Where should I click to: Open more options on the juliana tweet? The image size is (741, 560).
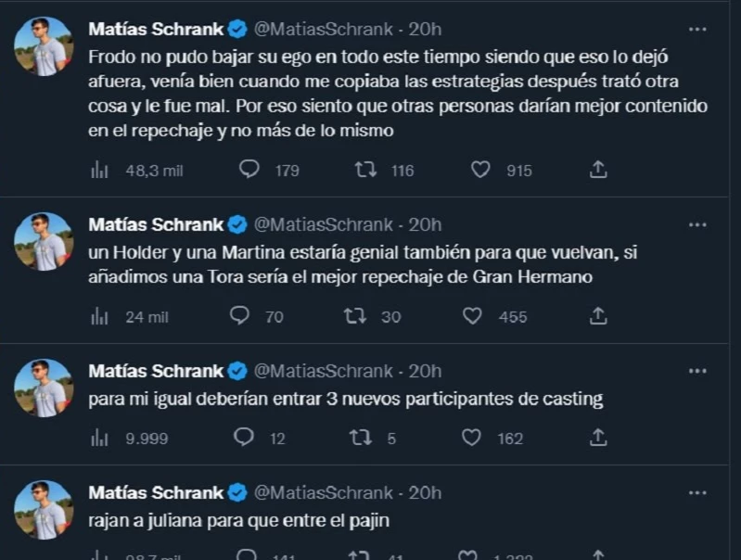pyautogui.click(x=699, y=492)
